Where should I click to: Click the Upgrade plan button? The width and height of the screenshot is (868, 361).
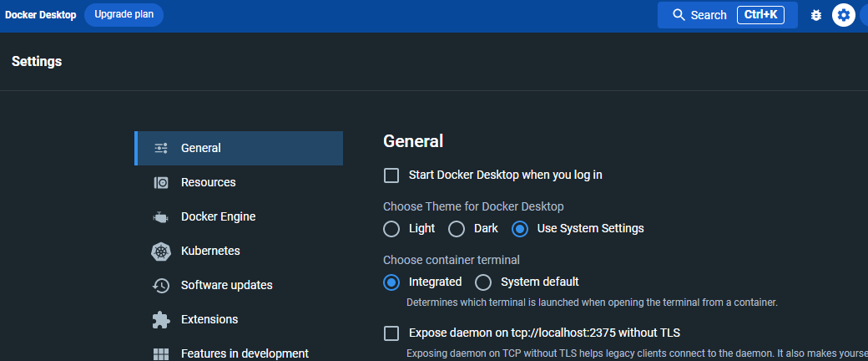[124, 15]
